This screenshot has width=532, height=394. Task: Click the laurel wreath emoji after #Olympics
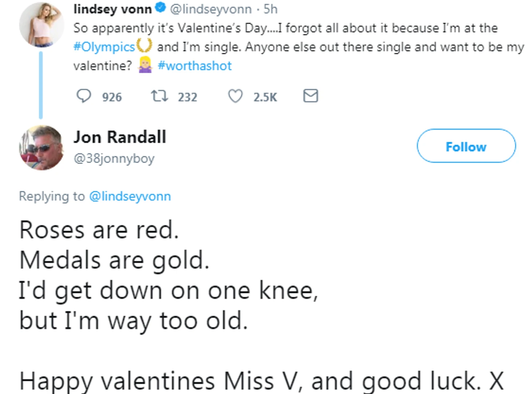pyautogui.click(x=144, y=47)
